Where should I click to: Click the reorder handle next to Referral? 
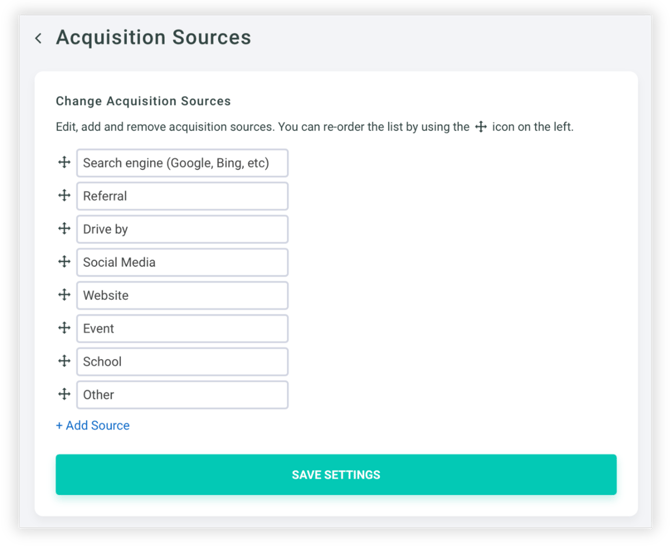click(x=64, y=195)
